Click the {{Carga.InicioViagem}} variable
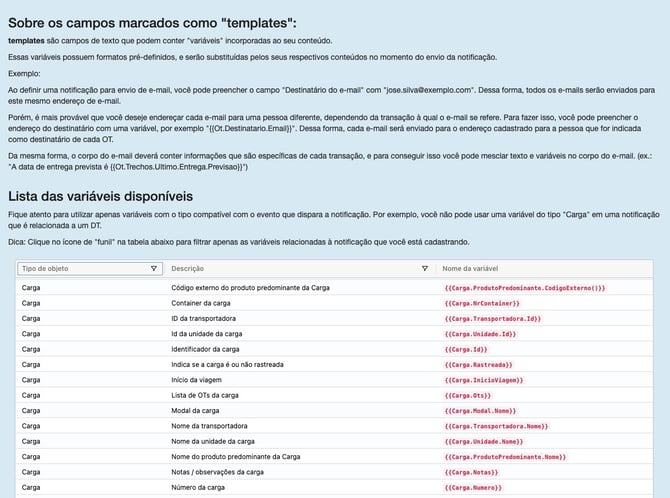 click(x=484, y=381)
